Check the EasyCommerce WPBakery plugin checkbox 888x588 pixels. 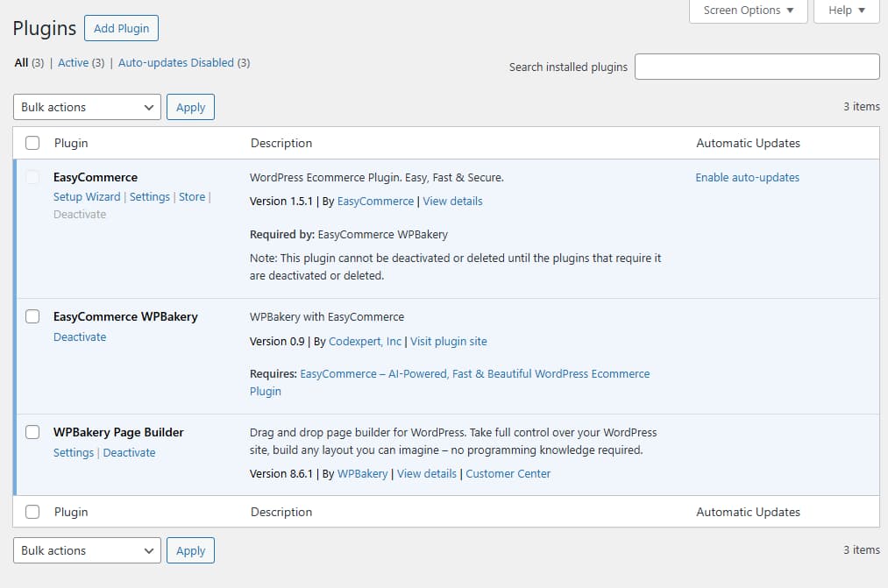coord(32,316)
